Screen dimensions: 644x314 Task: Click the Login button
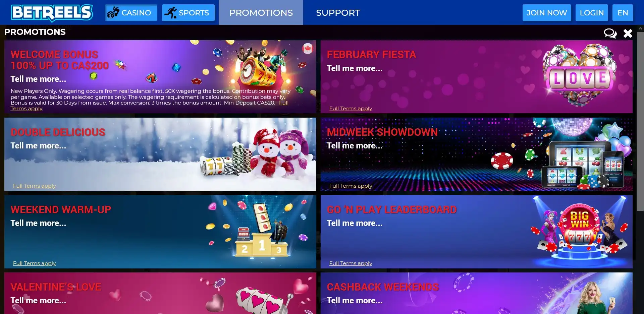[x=592, y=13]
